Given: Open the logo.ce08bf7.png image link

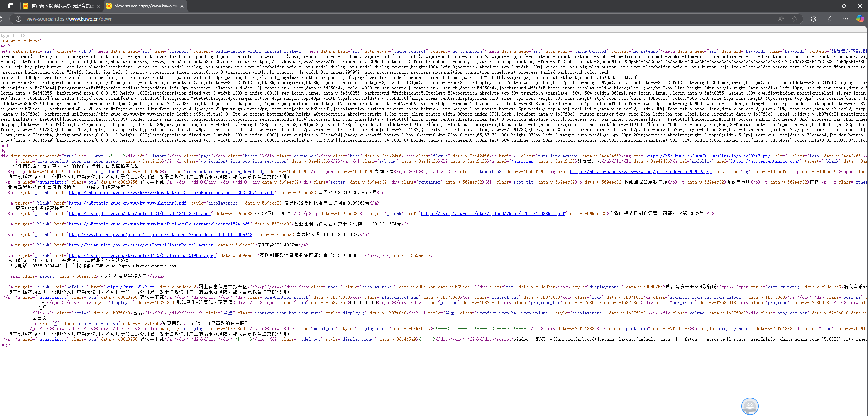Looking at the screenshot, I should click(708, 156).
